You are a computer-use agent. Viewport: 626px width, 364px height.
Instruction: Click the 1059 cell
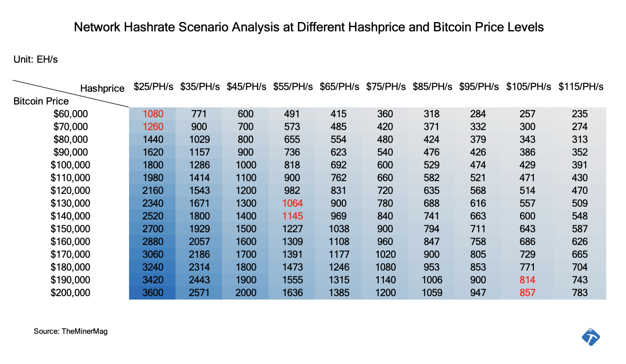pos(432,293)
